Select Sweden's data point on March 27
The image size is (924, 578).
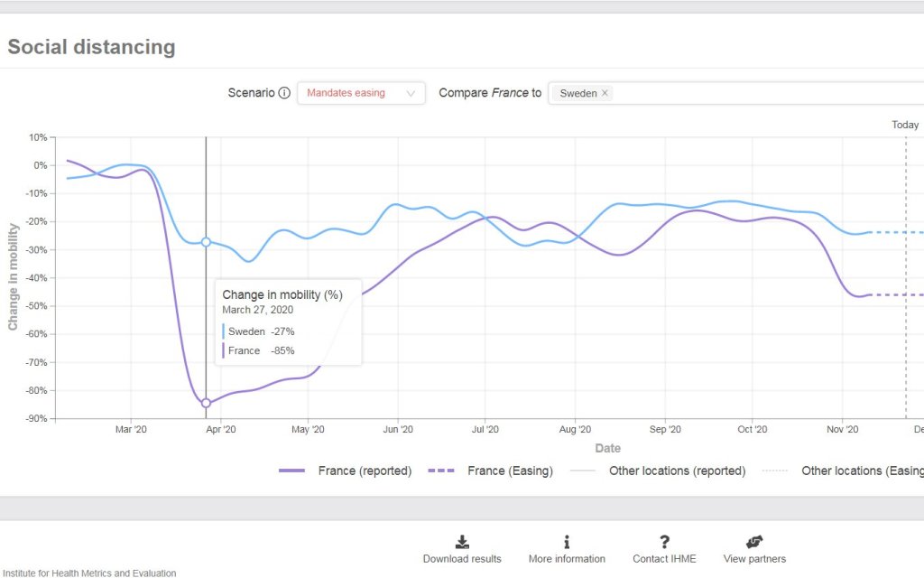point(206,242)
